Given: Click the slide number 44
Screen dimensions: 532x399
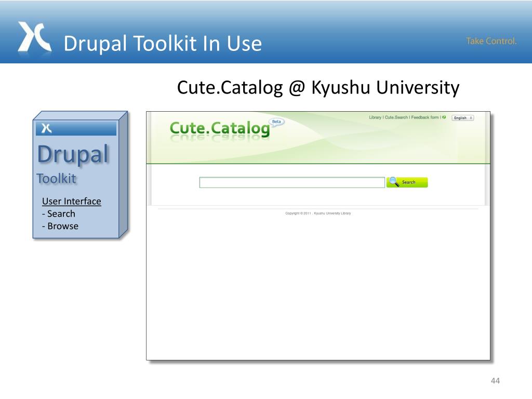Looking at the screenshot, I should (495, 381).
